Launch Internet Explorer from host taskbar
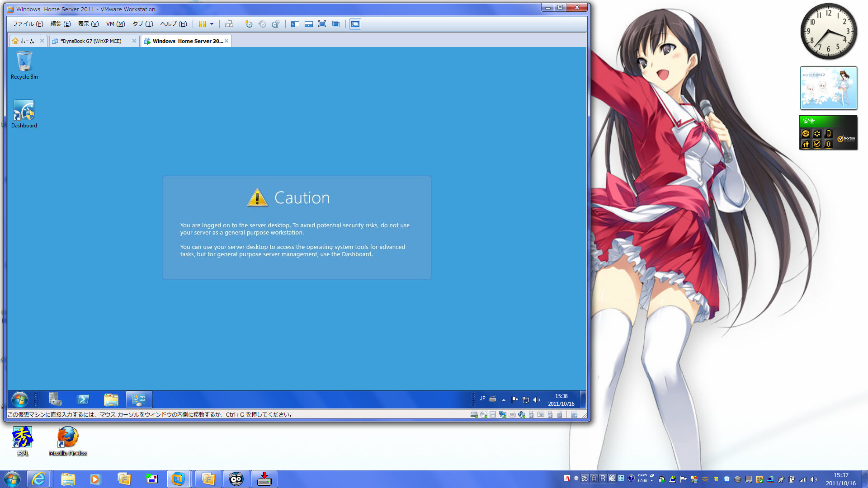The width and height of the screenshot is (868, 488). (x=39, y=479)
